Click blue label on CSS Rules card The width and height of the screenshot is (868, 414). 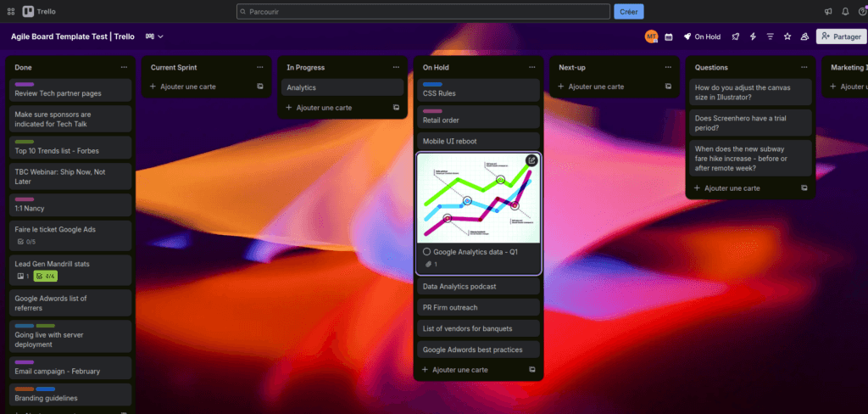click(432, 84)
